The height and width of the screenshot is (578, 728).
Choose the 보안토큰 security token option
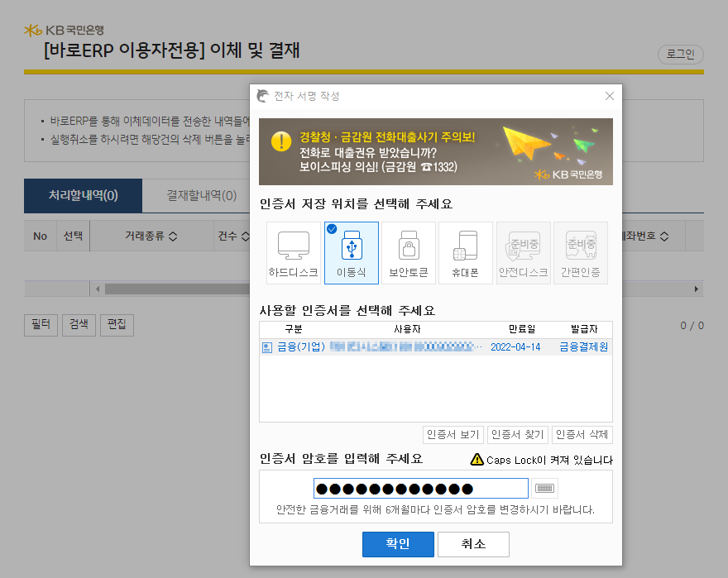(x=409, y=253)
